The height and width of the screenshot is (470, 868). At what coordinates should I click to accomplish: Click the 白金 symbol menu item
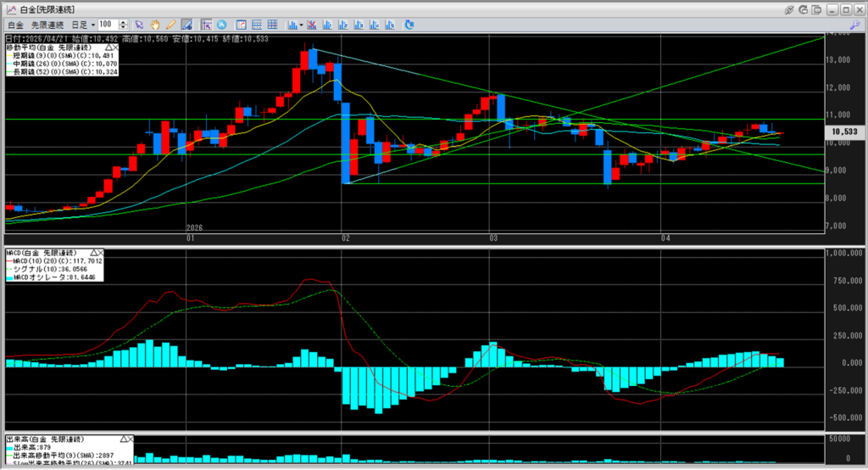(14, 25)
